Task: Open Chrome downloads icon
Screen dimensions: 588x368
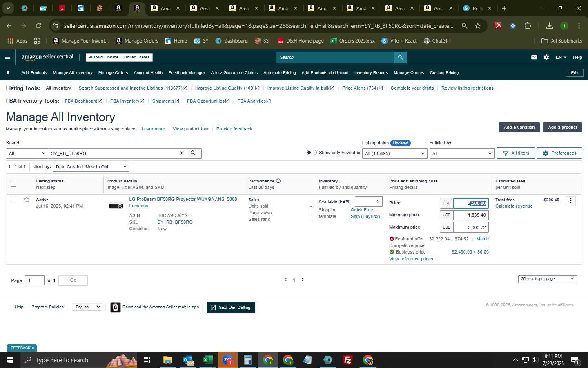Action: pos(550,26)
